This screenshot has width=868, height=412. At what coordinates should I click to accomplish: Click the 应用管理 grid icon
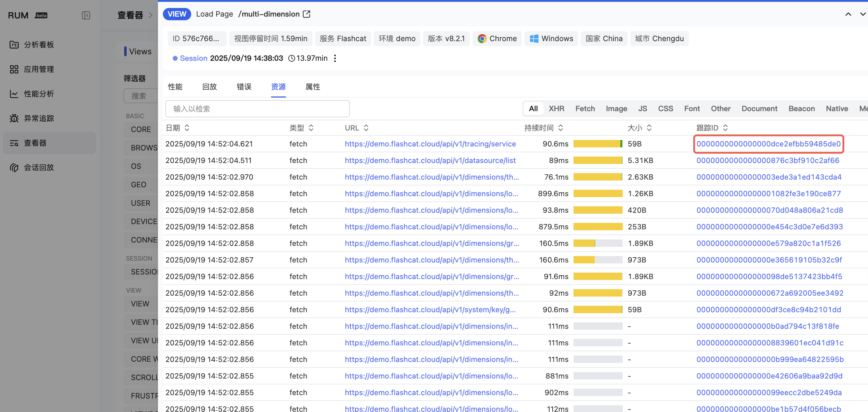tap(14, 69)
